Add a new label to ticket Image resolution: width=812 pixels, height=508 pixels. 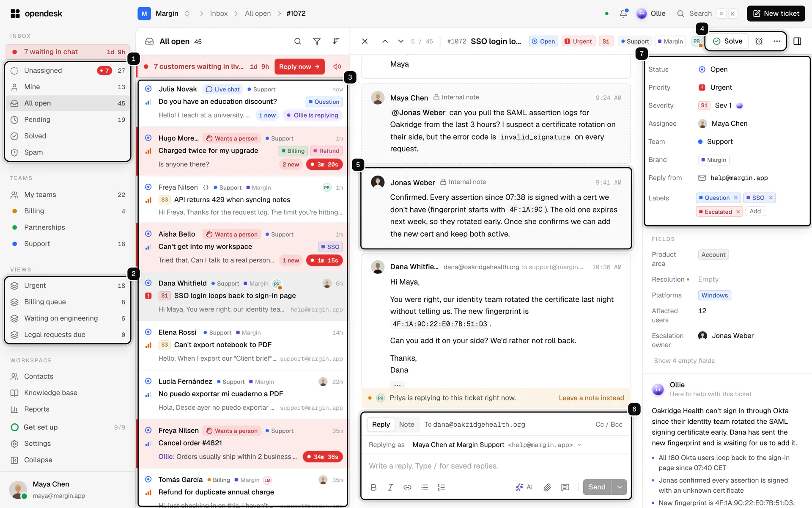755,211
